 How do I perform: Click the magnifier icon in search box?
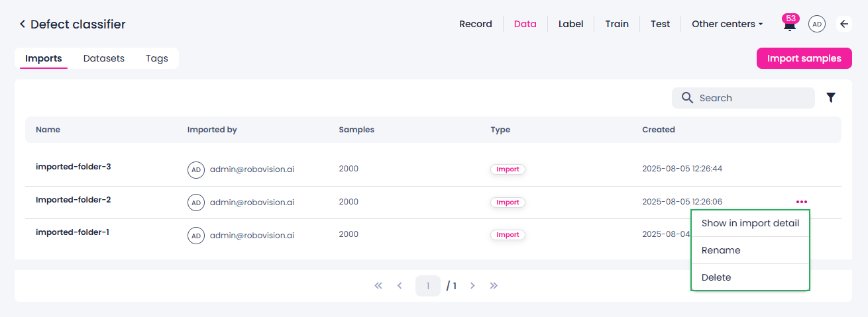pyautogui.click(x=687, y=98)
